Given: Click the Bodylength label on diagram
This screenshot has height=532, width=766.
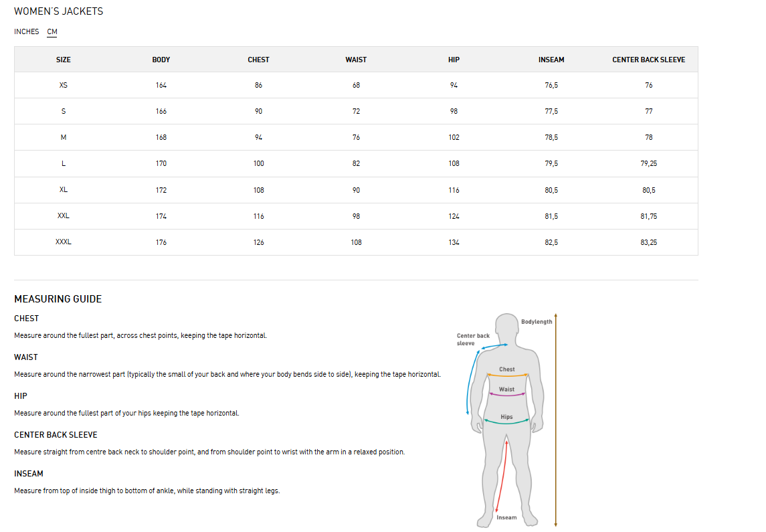Looking at the screenshot, I should (537, 321).
